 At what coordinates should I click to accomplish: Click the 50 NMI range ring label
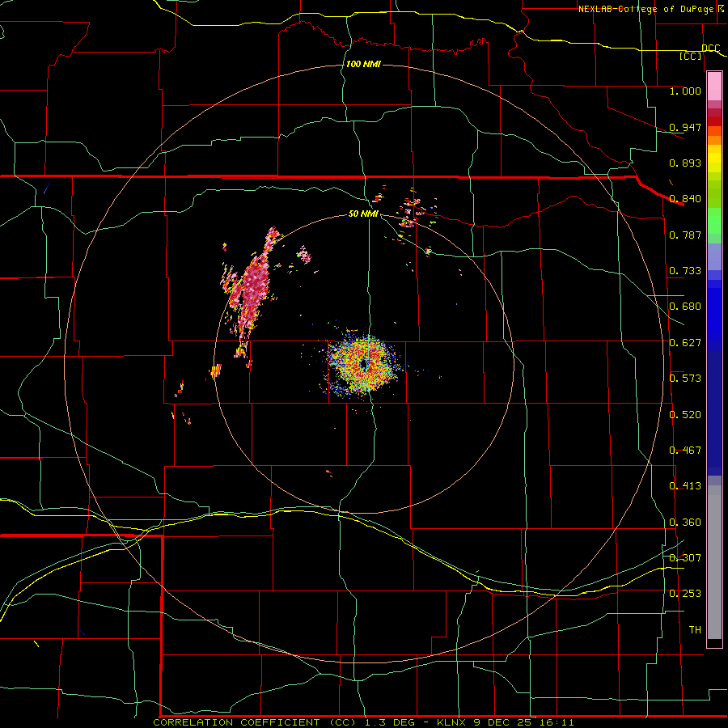click(x=363, y=214)
